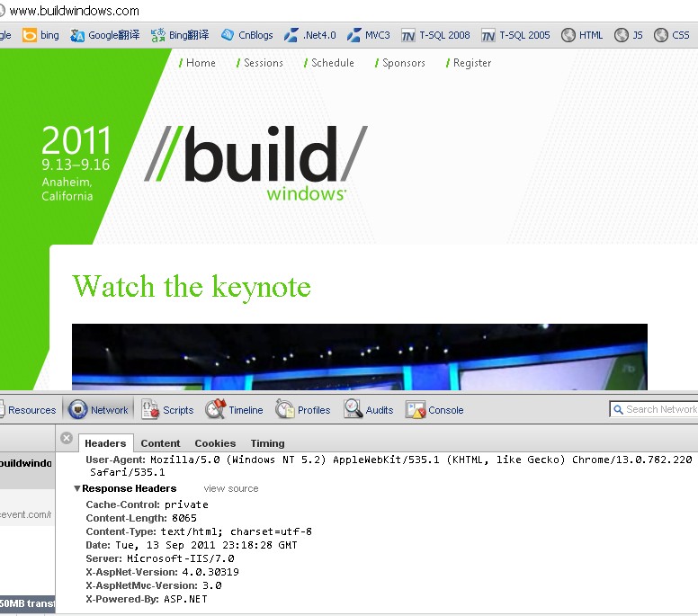Click the Search Network field

[x=655, y=409]
